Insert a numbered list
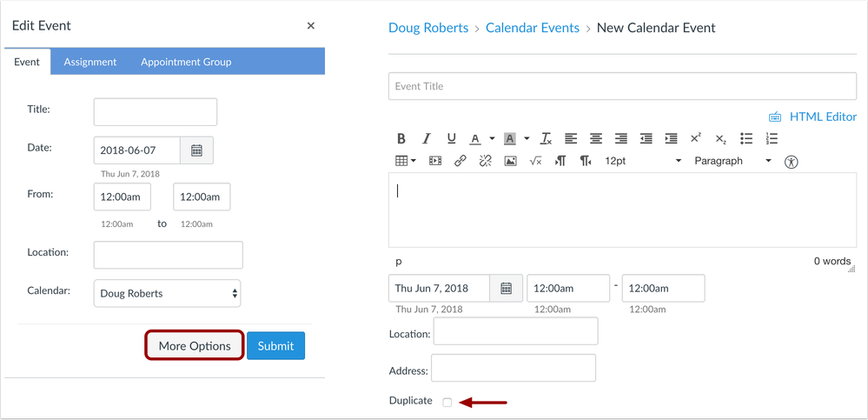 point(772,138)
